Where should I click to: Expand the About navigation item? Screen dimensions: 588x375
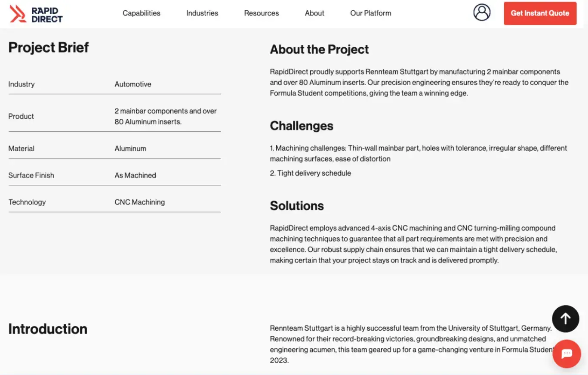[x=314, y=13]
